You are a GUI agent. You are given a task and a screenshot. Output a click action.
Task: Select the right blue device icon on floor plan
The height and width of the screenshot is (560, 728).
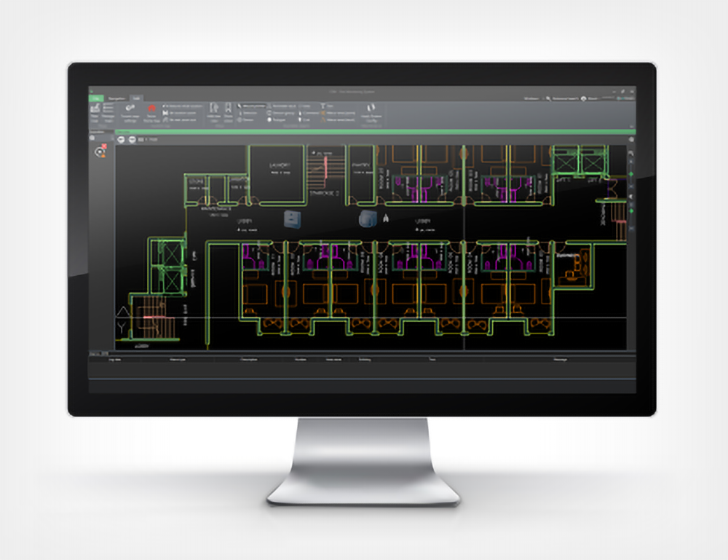(x=368, y=218)
